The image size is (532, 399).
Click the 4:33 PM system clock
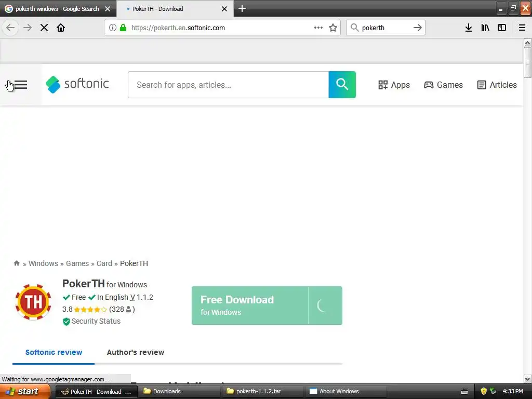[x=513, y=391]
